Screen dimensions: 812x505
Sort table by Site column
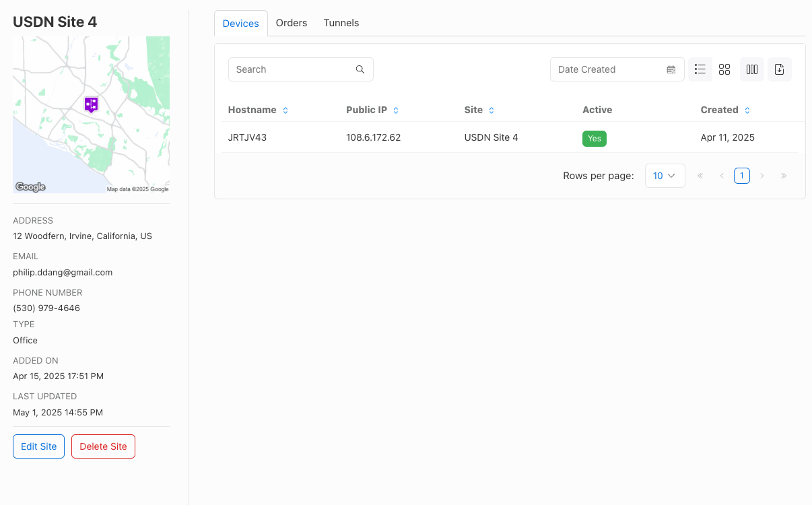pyautogui.click(x=492, y=110)
